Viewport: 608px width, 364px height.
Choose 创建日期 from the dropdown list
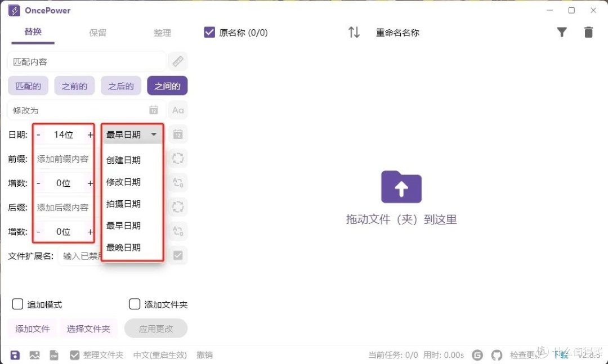click(132, 160)
